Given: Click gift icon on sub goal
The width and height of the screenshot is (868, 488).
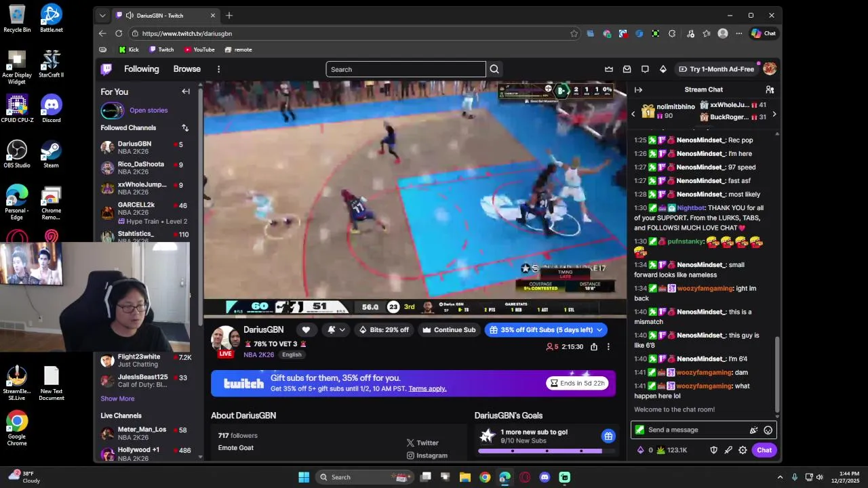Looking at the screenshot, I should pos(608,436).
